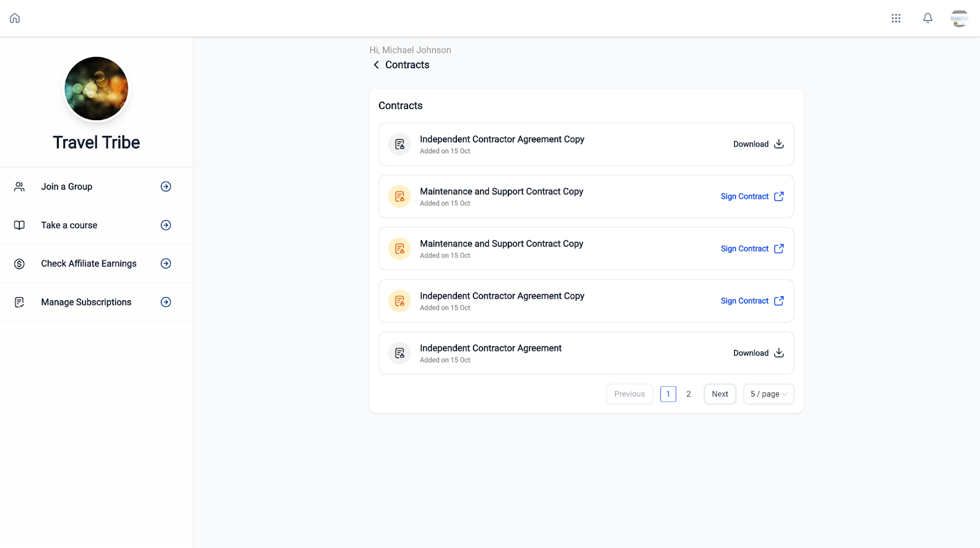Select page 1 in pagination
980x548 pixels.
[668, 394]
